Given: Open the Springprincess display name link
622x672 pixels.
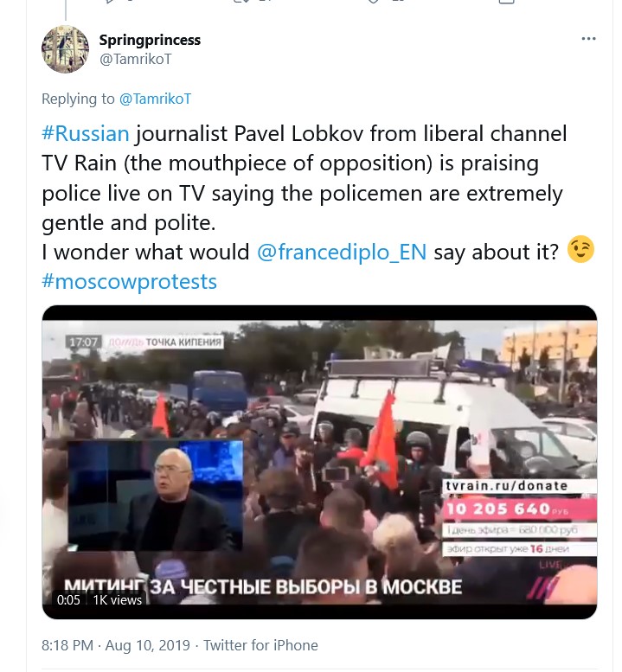Looking at the screenshot, I should 150,40.
